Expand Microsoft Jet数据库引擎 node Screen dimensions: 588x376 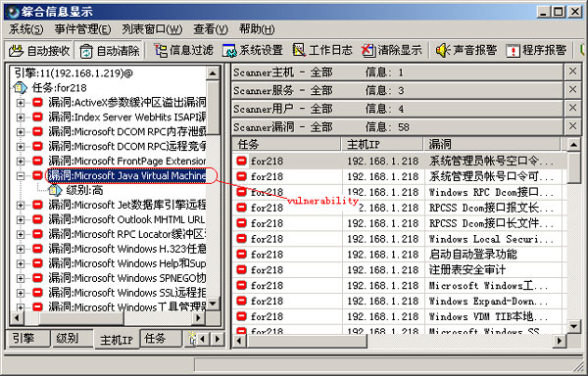point(21,205)
